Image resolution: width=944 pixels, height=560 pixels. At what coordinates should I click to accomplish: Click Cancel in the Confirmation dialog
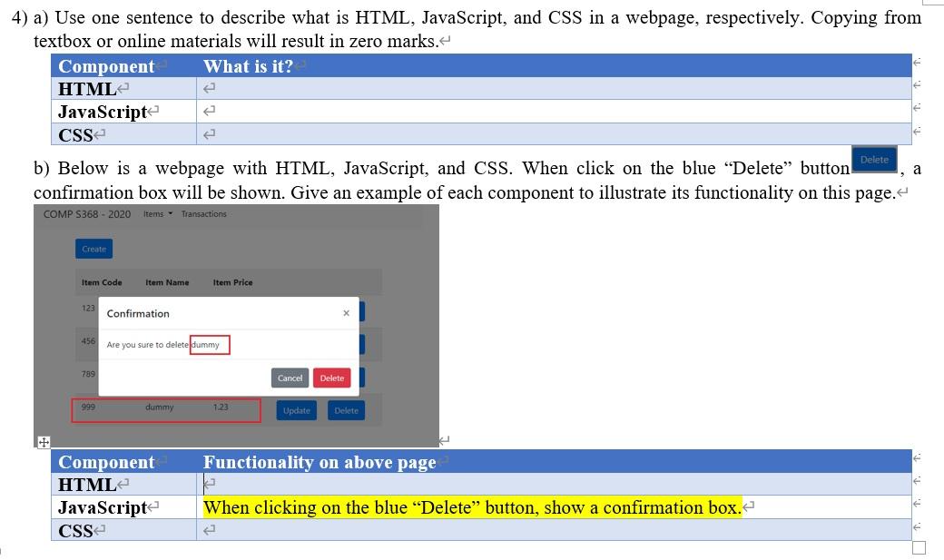coord(290,378)
